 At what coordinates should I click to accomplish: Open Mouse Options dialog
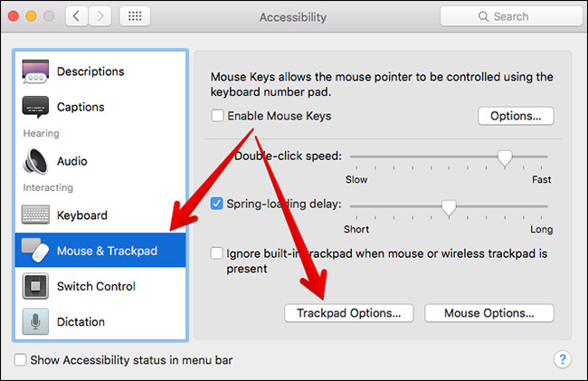pyautogui.click(x=489, y=313)
